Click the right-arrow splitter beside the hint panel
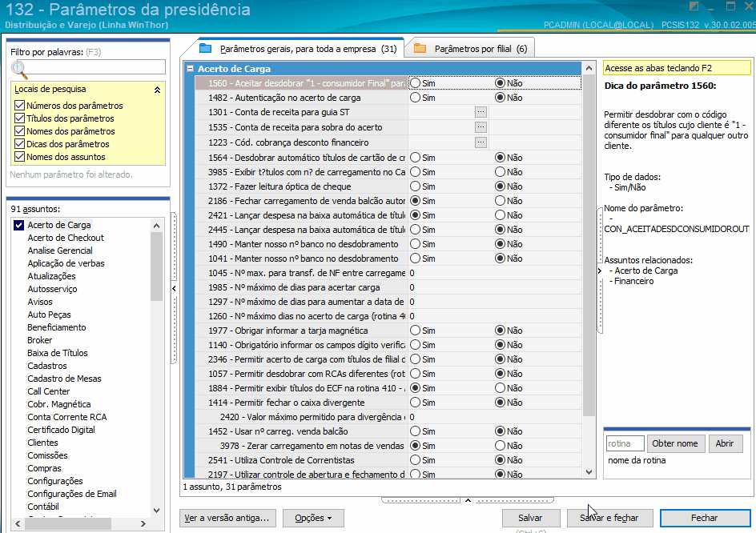 point(600,271)
